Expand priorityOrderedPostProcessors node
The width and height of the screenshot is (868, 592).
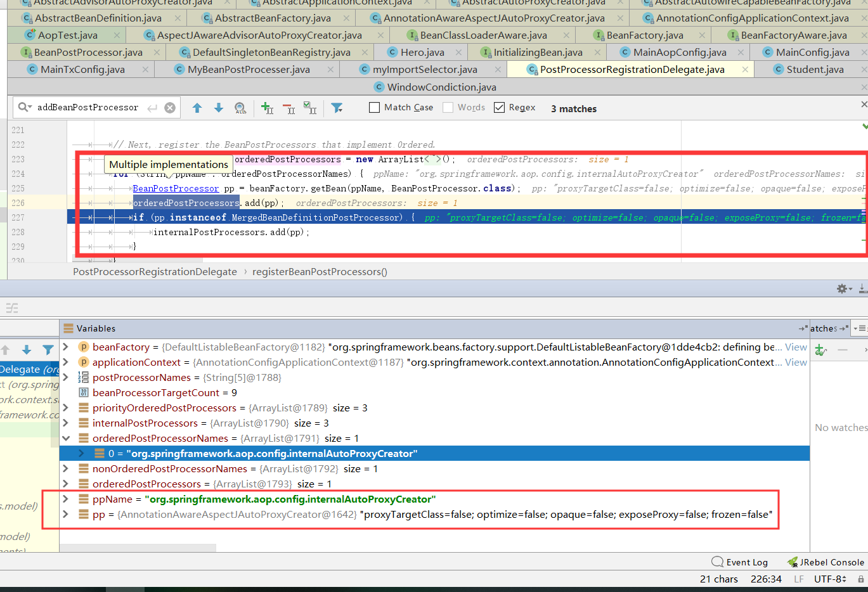(66, 408)
